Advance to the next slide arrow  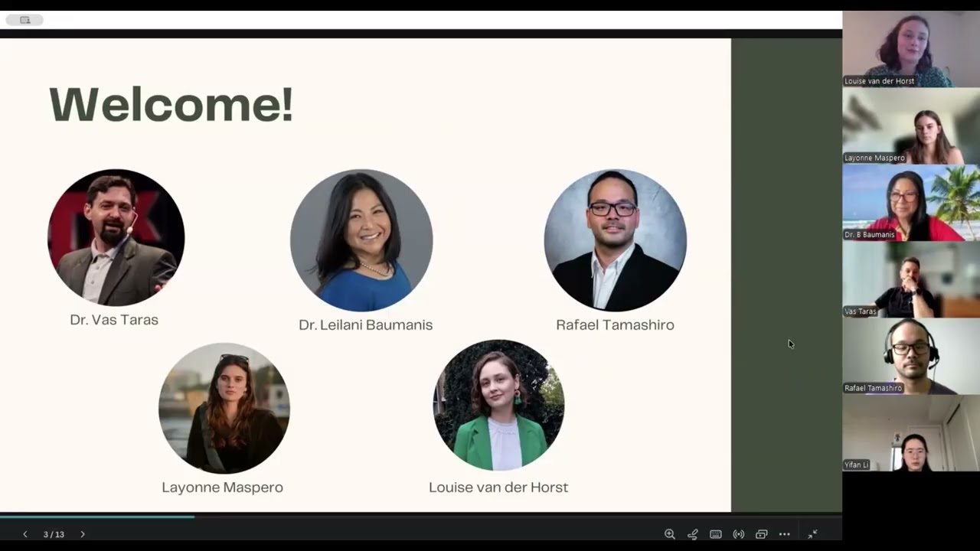83,534
